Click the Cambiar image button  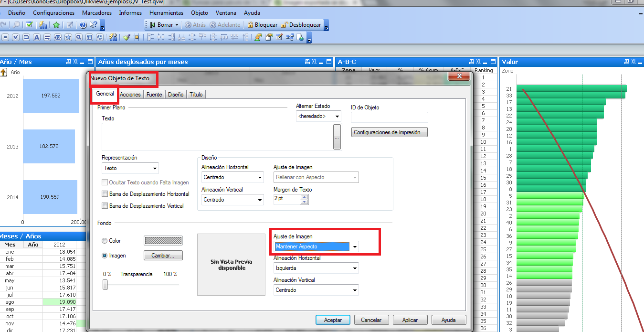[x=163, y=256]
